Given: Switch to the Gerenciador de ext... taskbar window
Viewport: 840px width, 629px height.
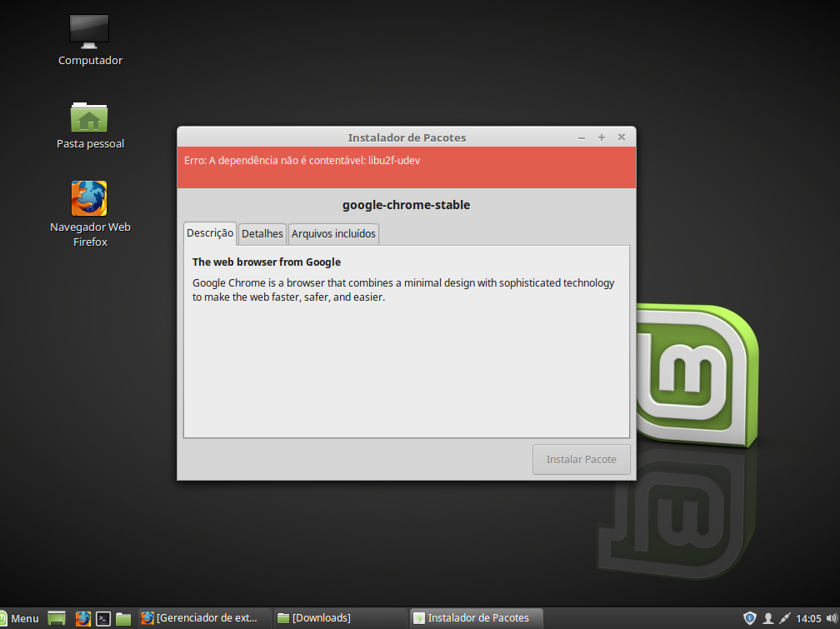Looking at the screenshot, I should [x=204, y=618].
